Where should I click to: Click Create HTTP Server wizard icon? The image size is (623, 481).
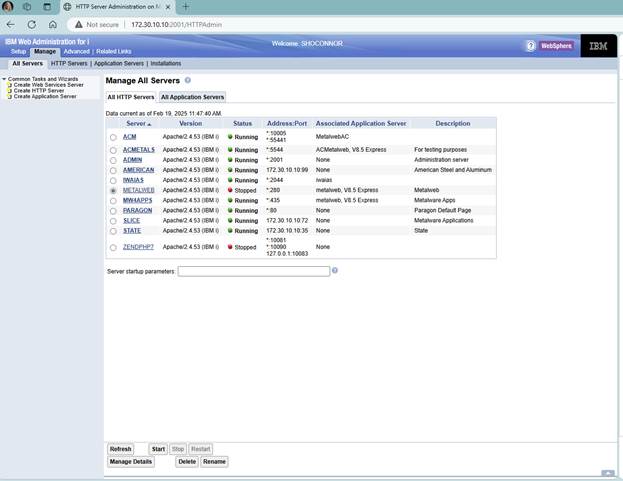(x=10, y=91)
